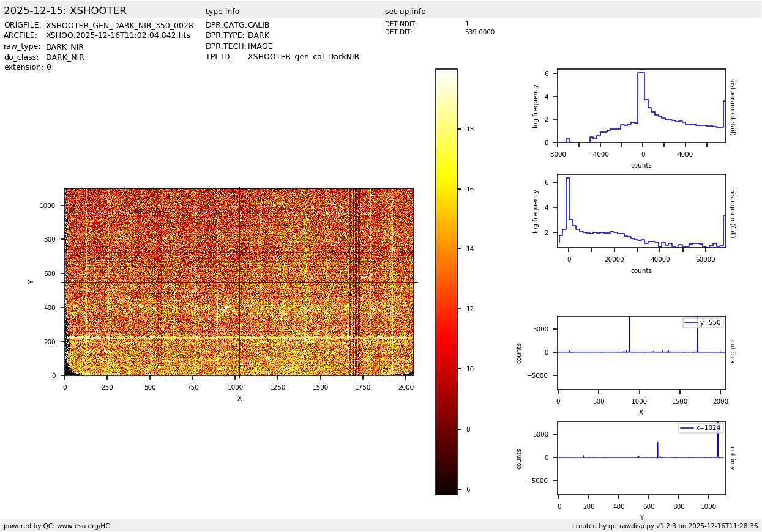The image size is (762, 532).
Task: Click the DPR.TECH value IMAGE
Action: [260, 46]
